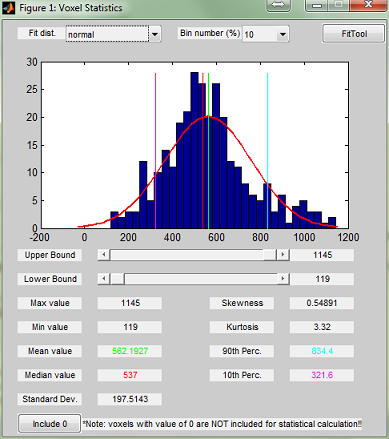Click the Lower Bound label
This screenshot has width=389, height=439.
point(50,279)
